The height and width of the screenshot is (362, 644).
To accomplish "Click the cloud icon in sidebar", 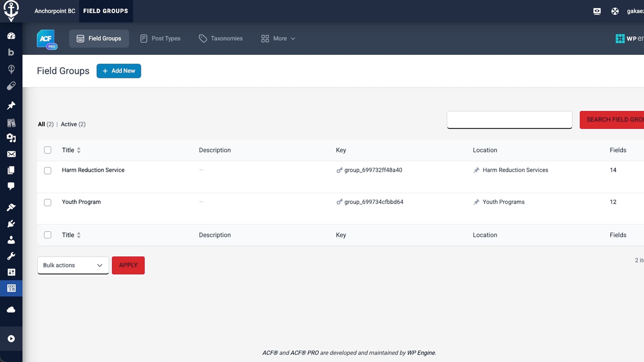I will 11,310.
